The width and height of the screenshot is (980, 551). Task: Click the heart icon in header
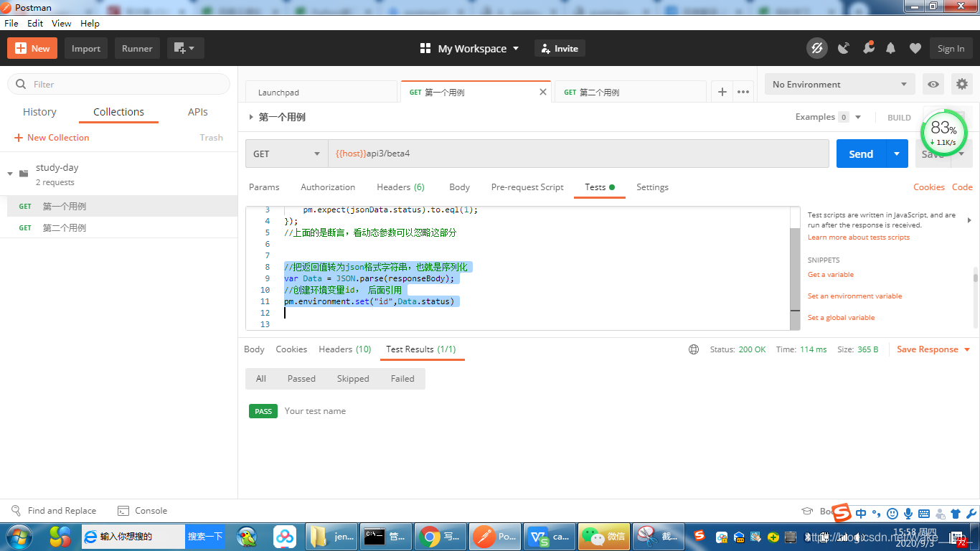coord(915,48)
